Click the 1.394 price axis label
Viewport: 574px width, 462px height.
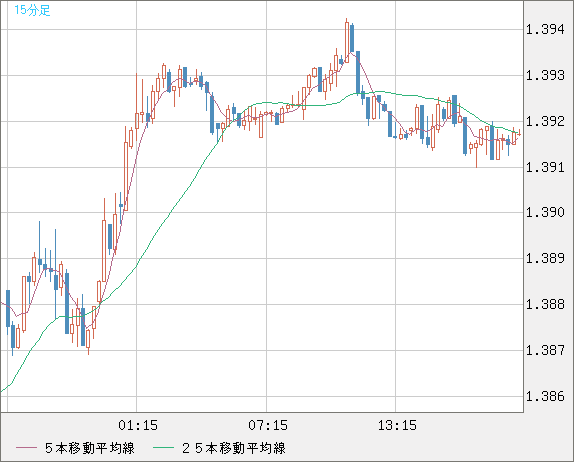[x=545, y=29]
